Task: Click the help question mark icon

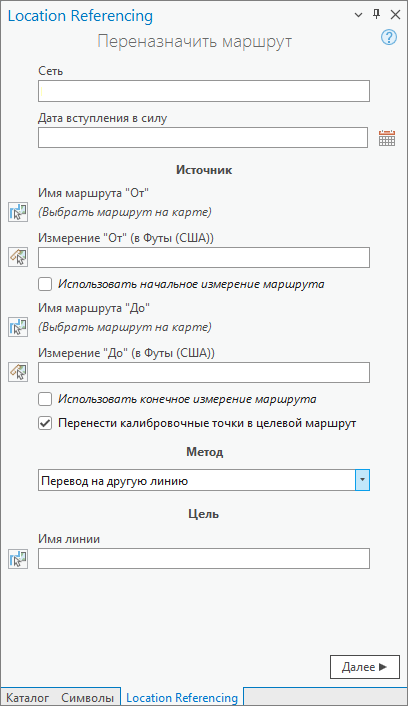Action: (389, 37)
